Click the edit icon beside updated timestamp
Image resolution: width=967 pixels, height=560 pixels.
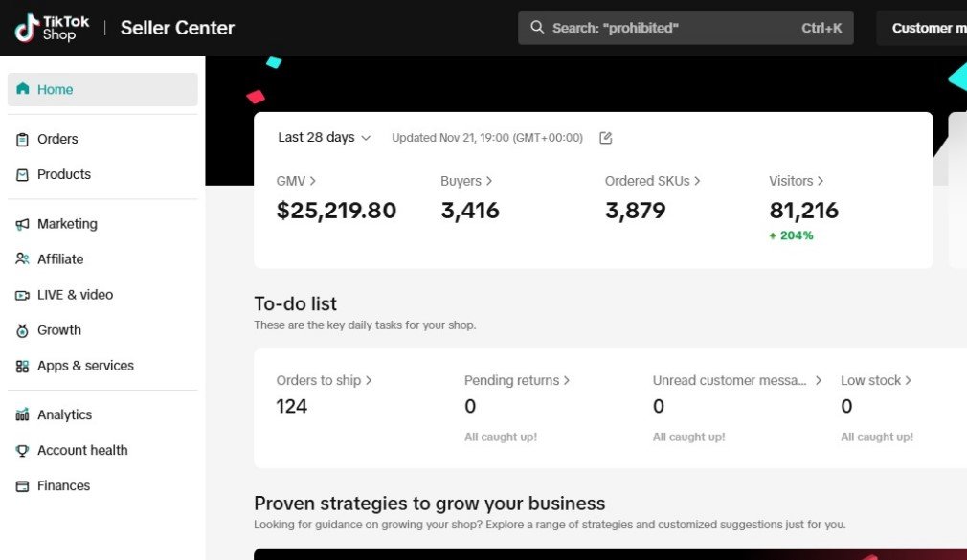tap(605, 138)
